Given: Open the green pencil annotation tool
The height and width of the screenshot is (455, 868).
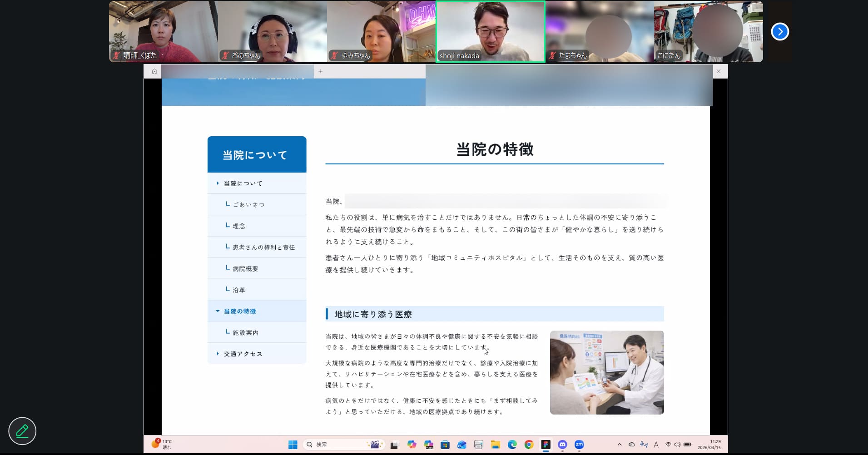Looking at the screenshot, I should point(22,430).
